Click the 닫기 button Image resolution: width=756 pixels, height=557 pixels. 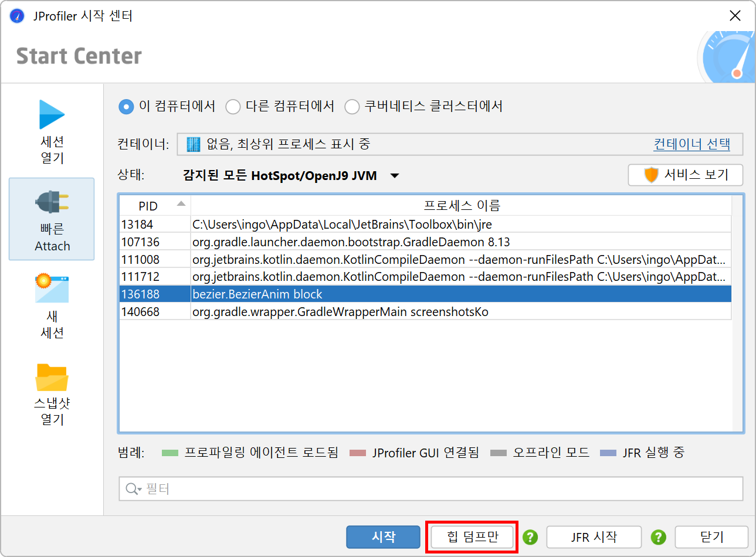coord(711,537)
